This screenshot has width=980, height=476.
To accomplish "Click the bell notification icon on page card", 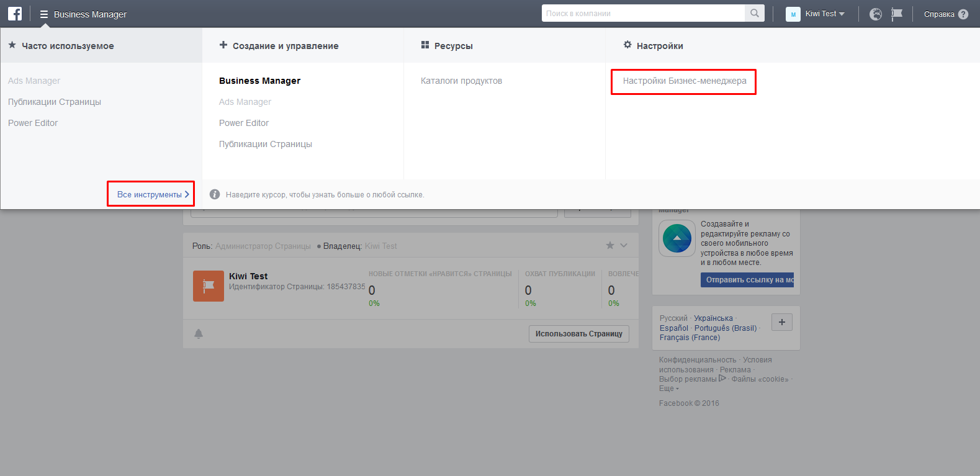I will [x=199, y=333].
